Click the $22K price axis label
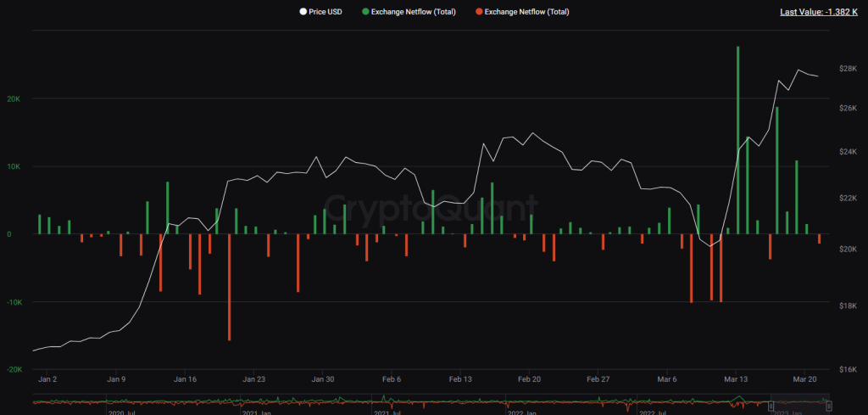This screenshot has width=868, height=415. coord(849,198)
